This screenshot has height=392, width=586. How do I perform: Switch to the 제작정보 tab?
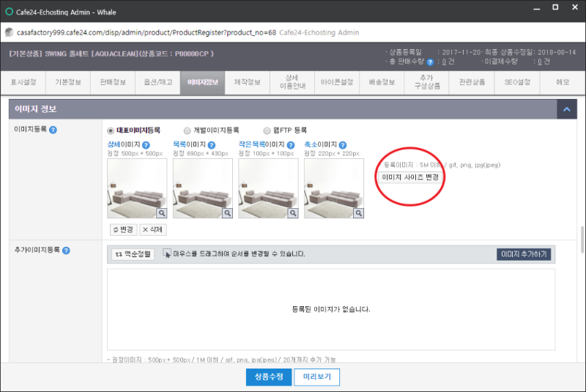click(x=248, y=82)
